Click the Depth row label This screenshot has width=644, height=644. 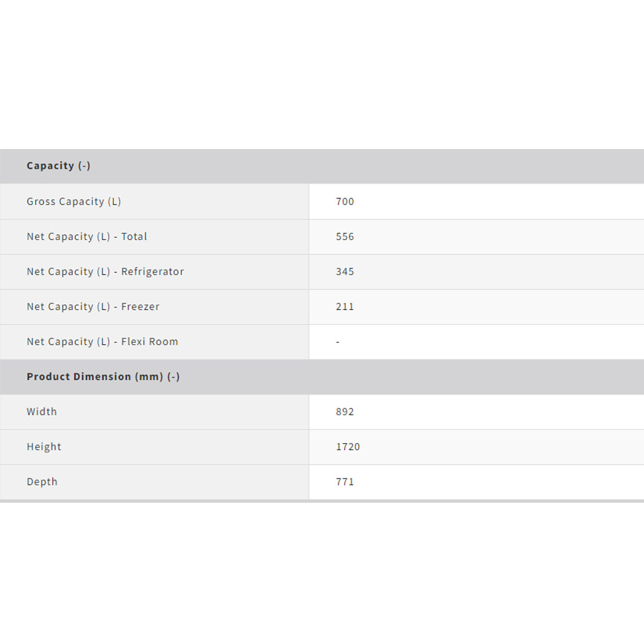tap(42, 482)
